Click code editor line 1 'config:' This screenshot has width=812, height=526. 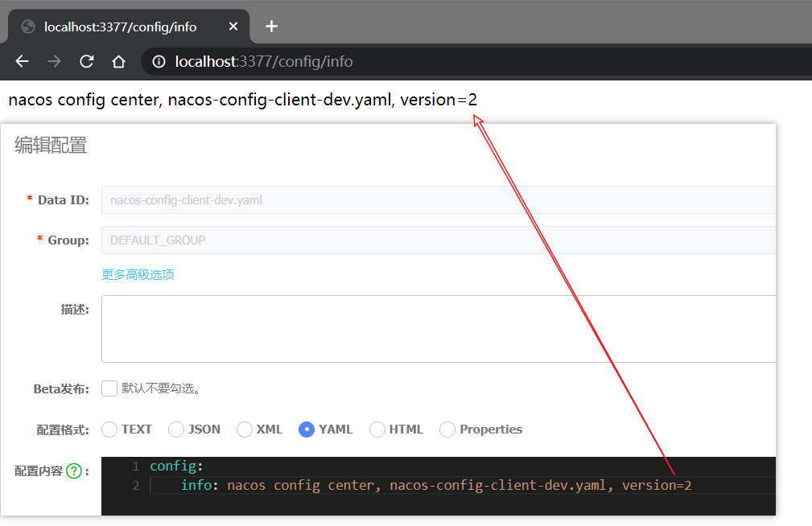(176, 466)
